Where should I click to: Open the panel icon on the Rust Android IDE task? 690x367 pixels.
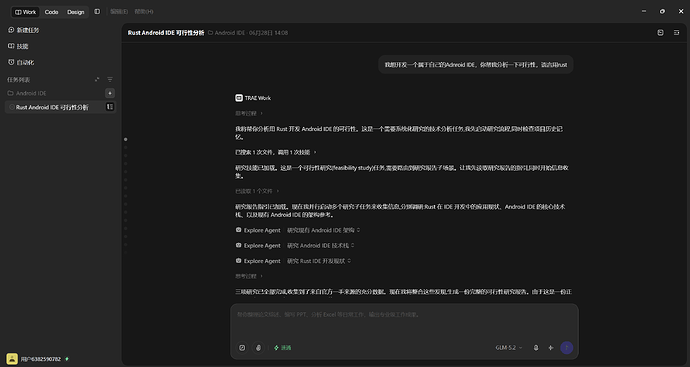click(110, 107)
